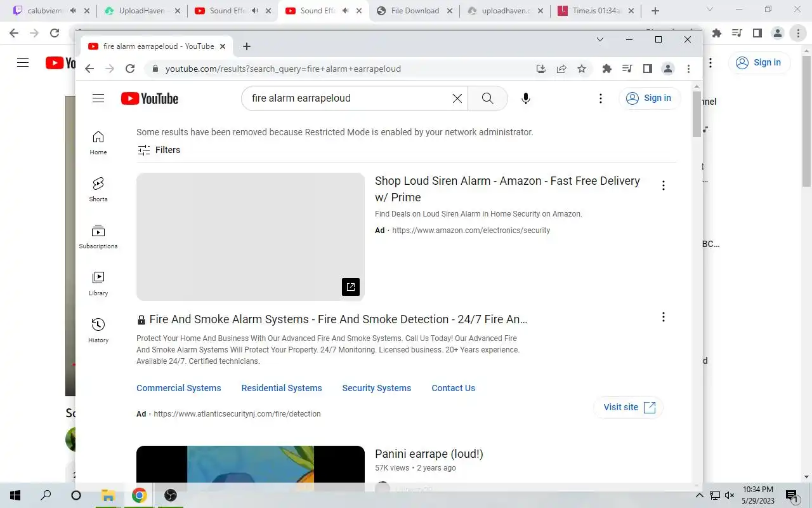Open profile avatar in front window toolbar
The width and height of the screenshot is (812, 508).
[x=668, y=69]
